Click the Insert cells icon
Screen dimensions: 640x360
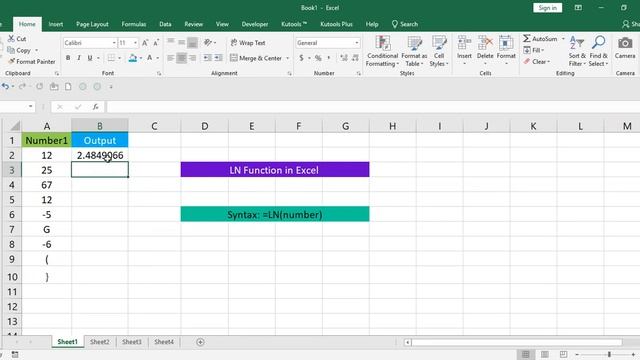[x=464, y=42]
